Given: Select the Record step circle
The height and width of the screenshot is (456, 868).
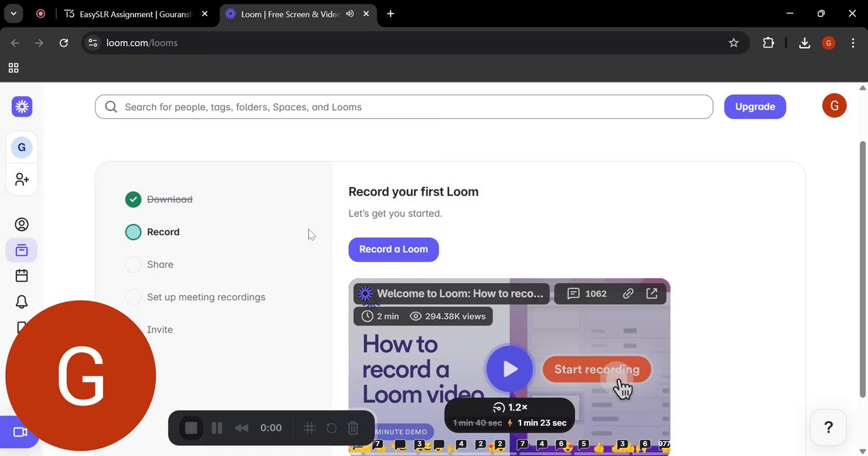Looking at the screenshot, I should click(x=133, y=232).
